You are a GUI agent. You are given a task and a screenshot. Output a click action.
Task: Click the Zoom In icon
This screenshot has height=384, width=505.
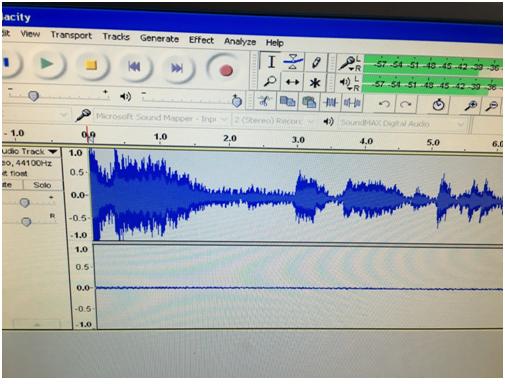471,106
